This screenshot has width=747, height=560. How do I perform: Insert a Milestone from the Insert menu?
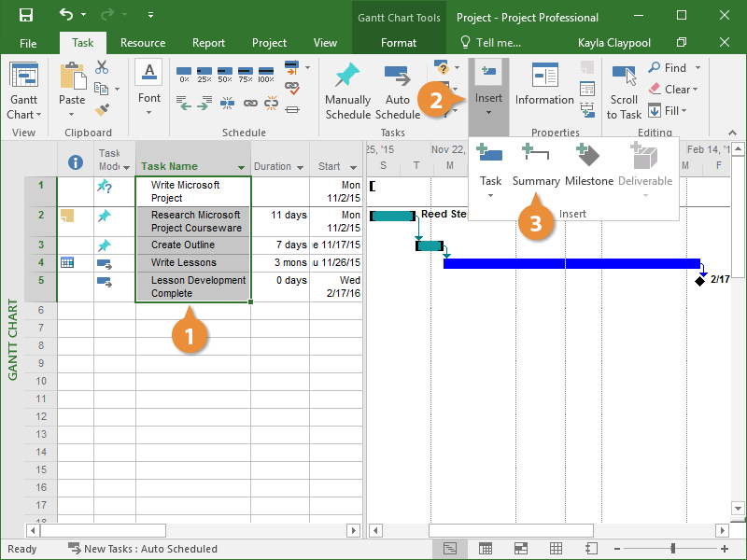pos(588,164)
